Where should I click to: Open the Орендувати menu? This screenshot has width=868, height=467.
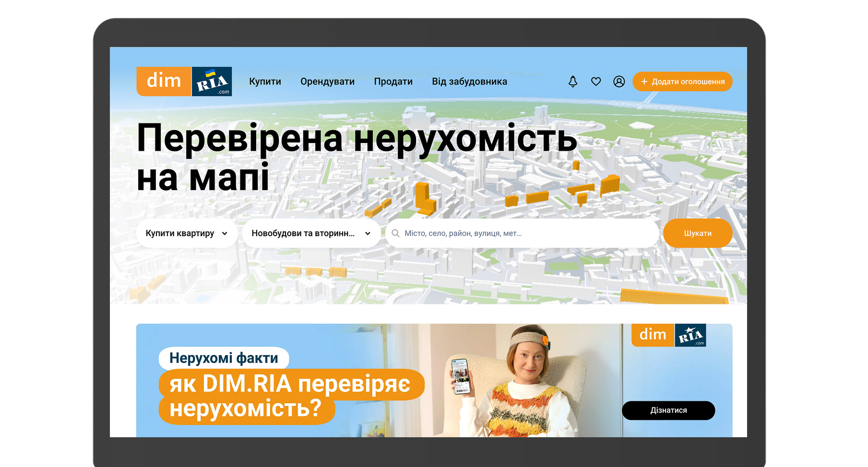(x=327, y=82)
